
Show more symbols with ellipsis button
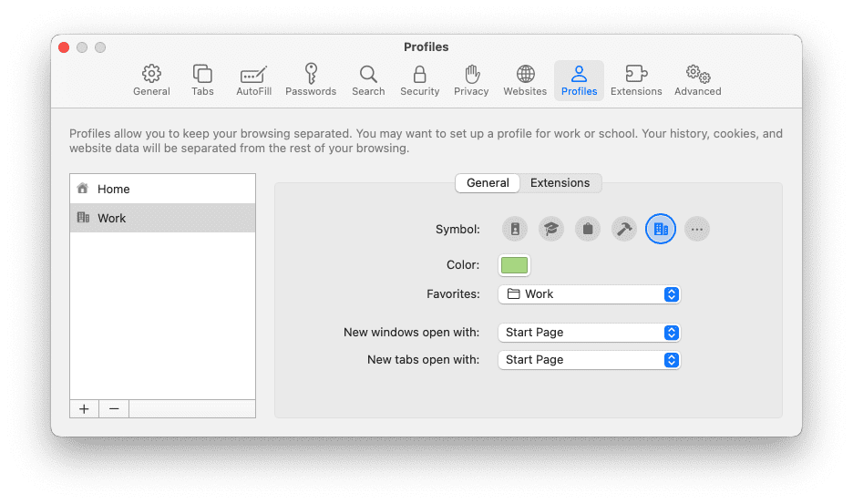coord(697,229)
